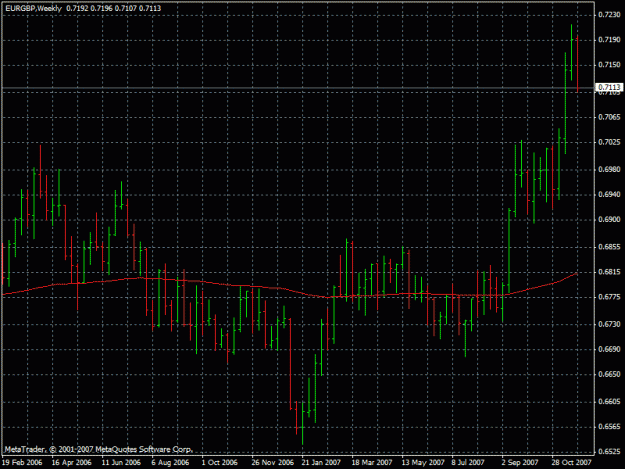
Task: Click the 0.6815 price axis label
Action: point(609,272)
